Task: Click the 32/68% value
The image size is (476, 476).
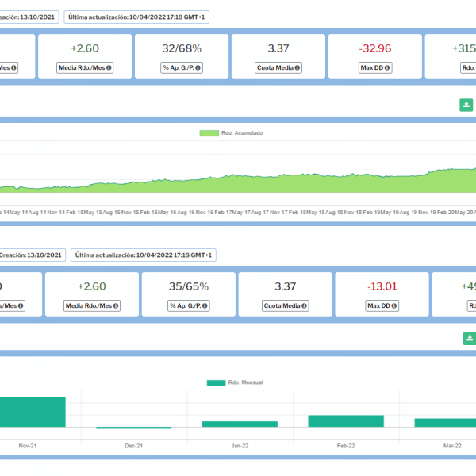Action: (182, 48)
